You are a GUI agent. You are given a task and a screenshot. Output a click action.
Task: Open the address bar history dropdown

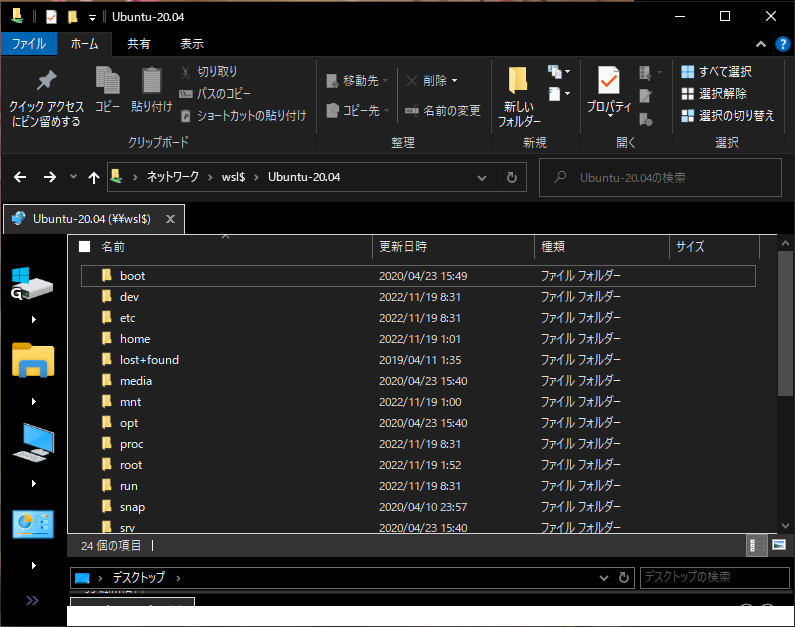click(x=482, y=177)
